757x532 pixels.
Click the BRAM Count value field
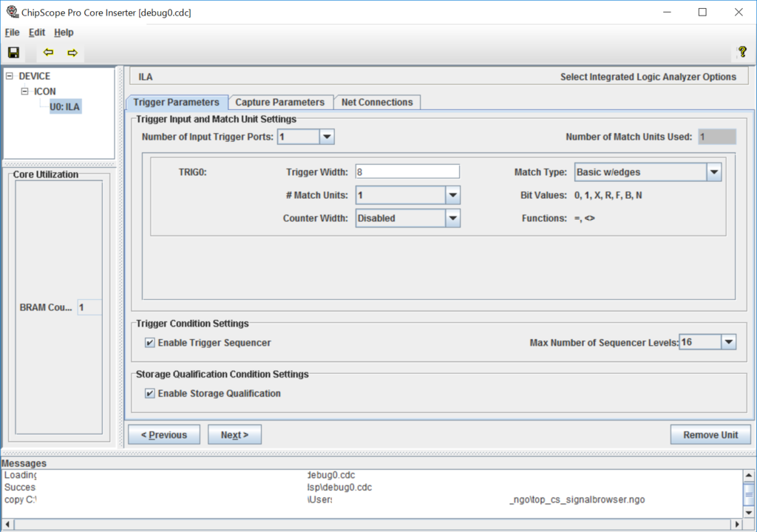[89, 307]
